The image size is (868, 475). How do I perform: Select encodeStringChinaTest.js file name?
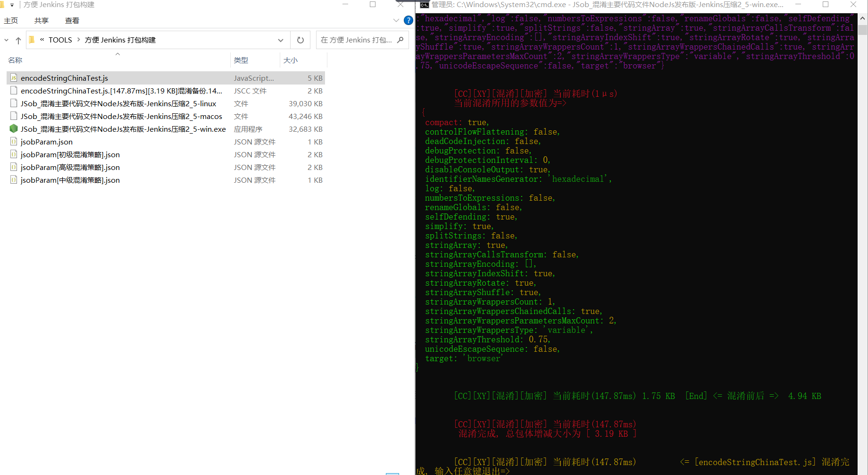click(64, 78)
